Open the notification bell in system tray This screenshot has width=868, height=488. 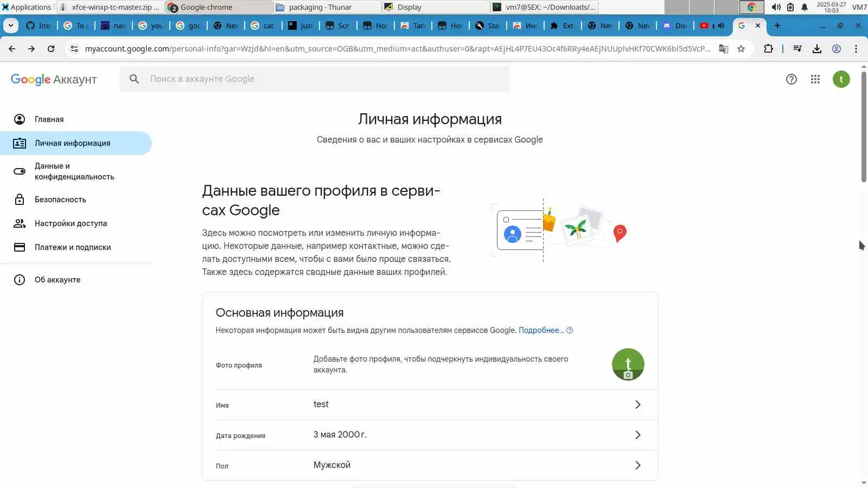pos(805,7)
